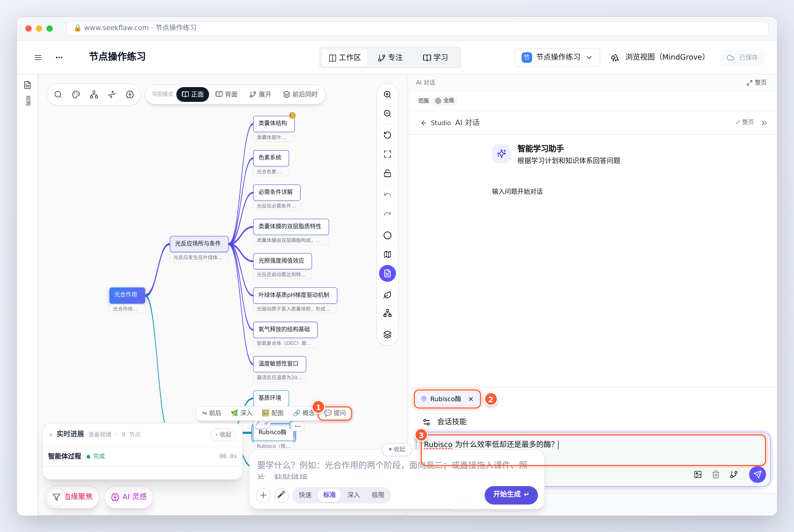Viewport: 794px width, 532px height.
Task: Click the undo arrow icon
Action: coord(387,195)
